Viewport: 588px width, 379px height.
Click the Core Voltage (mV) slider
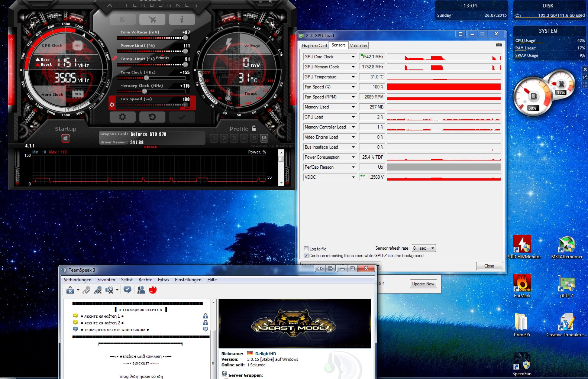pyautogui.click(x=152, y=38)
